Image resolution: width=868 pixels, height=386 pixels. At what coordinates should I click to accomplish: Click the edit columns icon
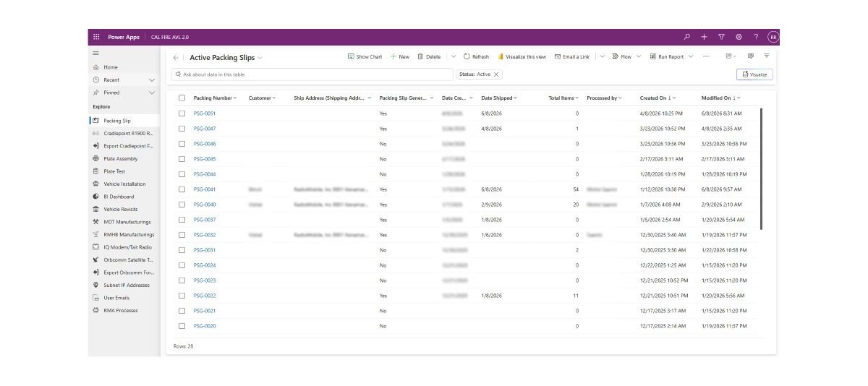tap(750, 56)
